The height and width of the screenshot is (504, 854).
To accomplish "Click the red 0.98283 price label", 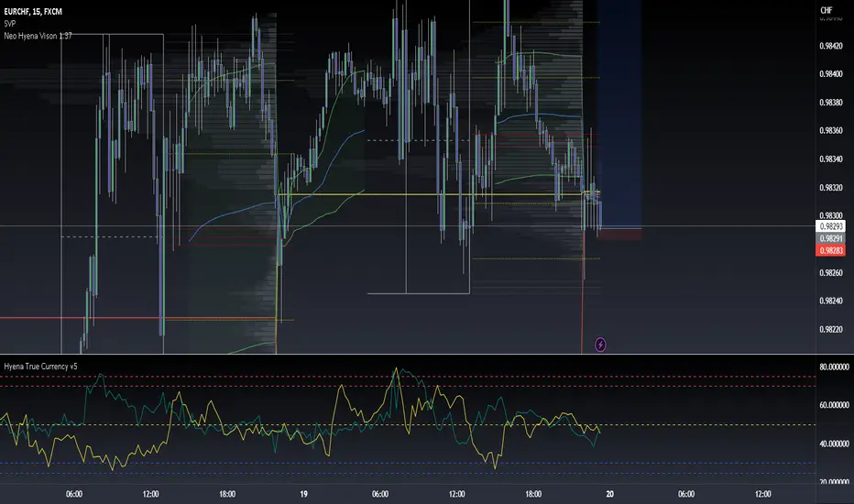I will coord(830,250).
